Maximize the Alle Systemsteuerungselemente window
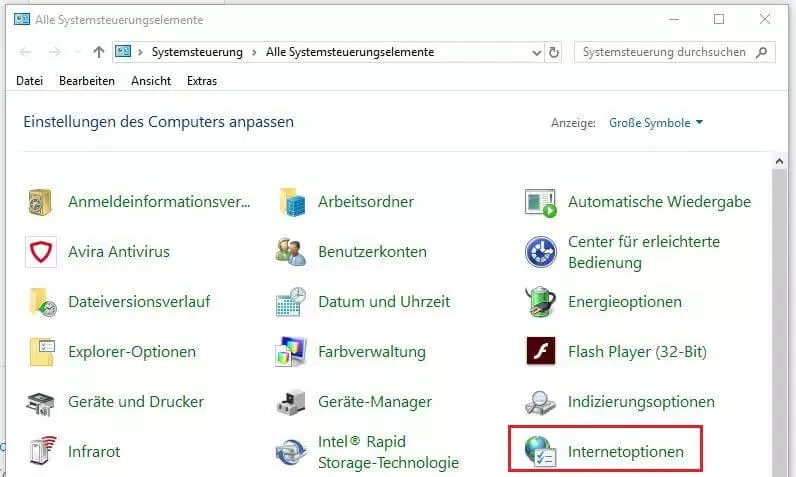This screenshot has width=796, height=477. coord(719,19)
